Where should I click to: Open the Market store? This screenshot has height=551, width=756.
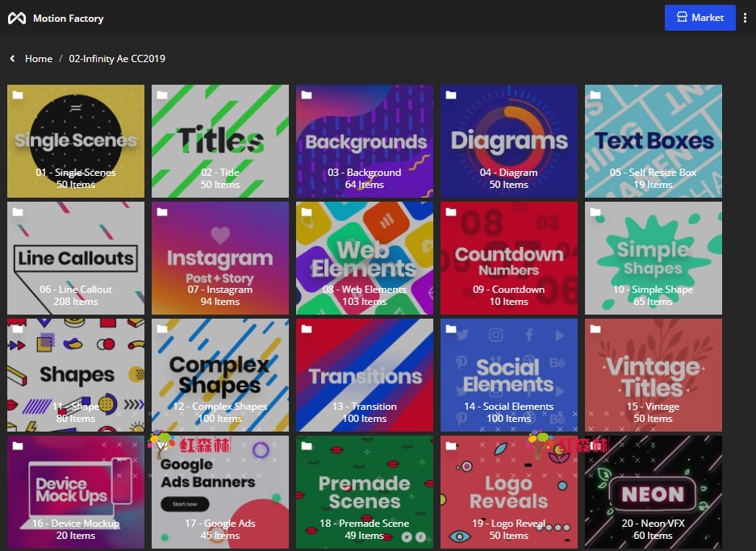click(700, 18)
